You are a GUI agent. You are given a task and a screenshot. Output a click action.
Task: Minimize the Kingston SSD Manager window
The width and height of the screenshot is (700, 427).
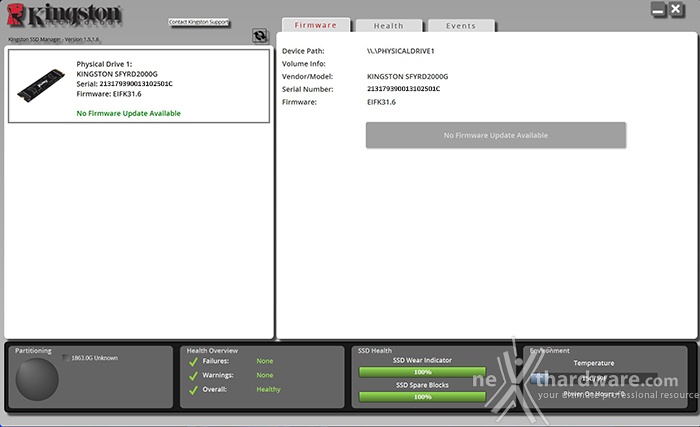pos(658,10)
